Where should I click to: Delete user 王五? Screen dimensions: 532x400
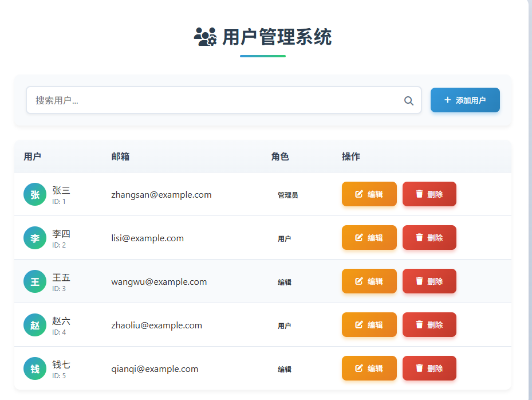(429, 281)
